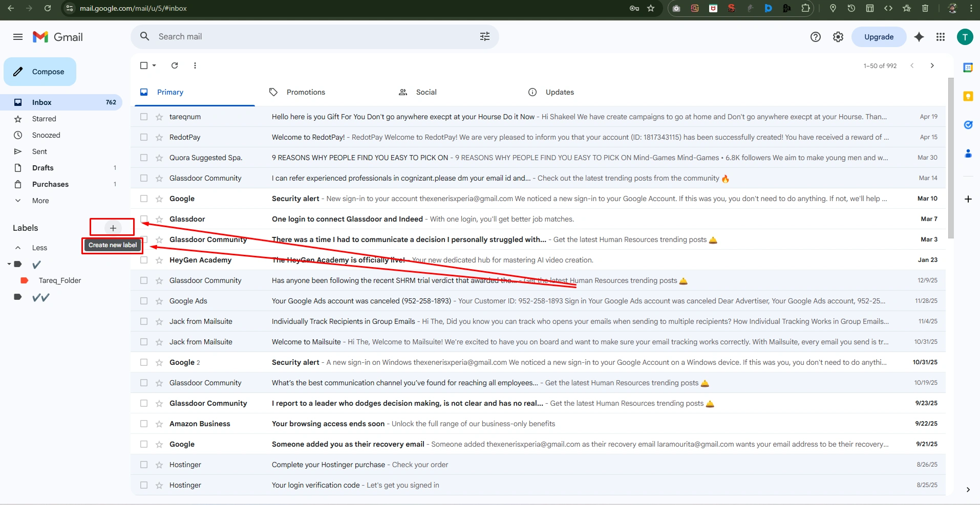Select the RedotPay email checkbox
This screenshot has height=505, width=980.
pos(144,137)
